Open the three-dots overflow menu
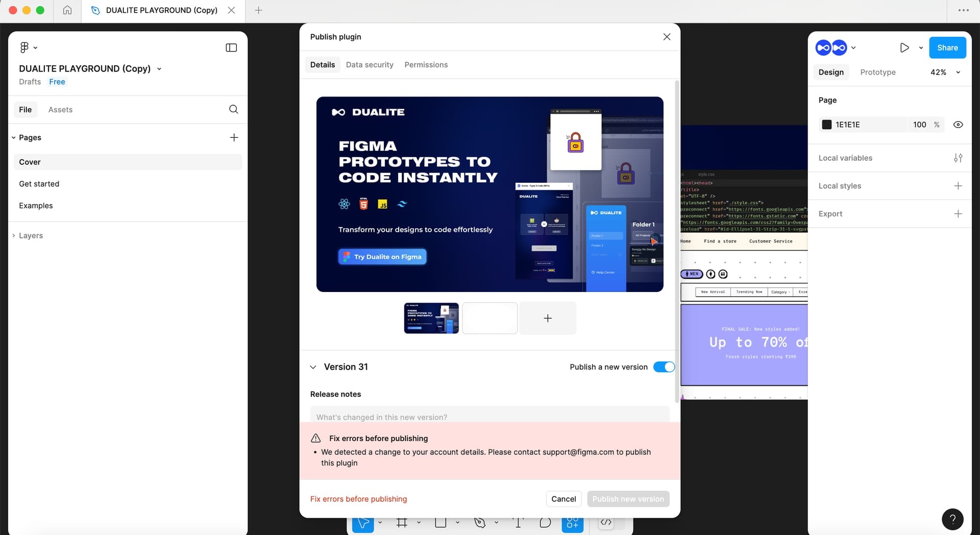 [x=963, y=10]
